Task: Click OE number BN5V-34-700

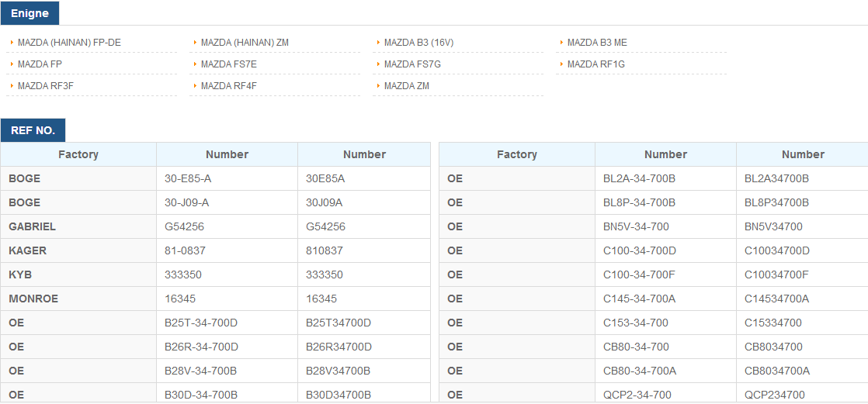Action: [636, 226]
